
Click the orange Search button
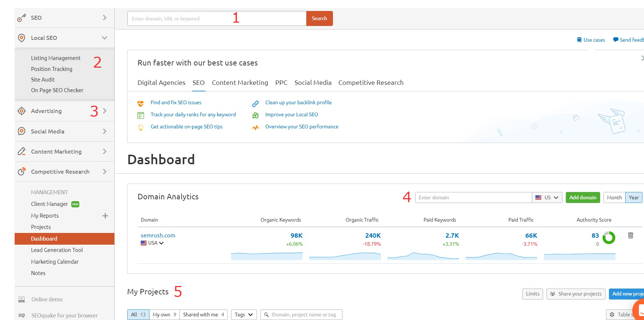[x=319, y=18]
